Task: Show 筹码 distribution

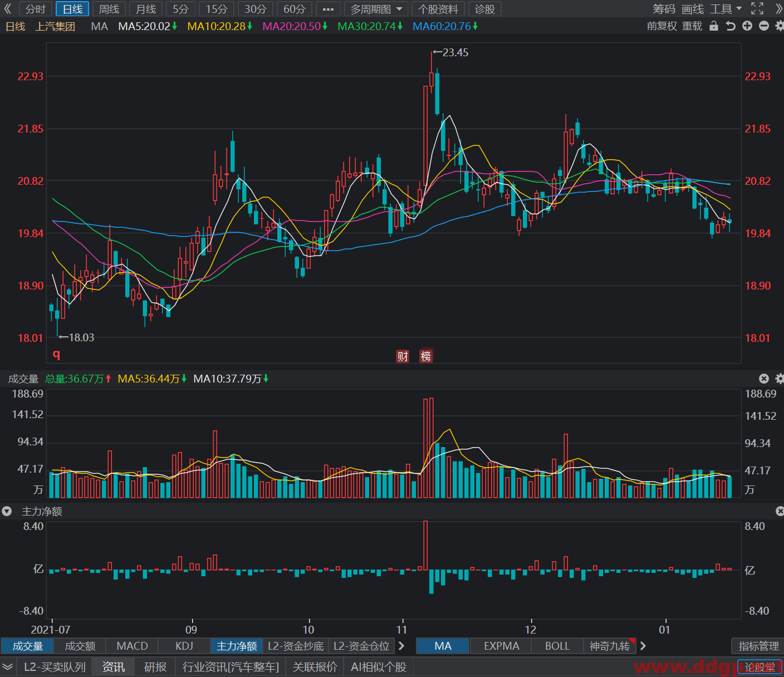Action: pos(664,9)
